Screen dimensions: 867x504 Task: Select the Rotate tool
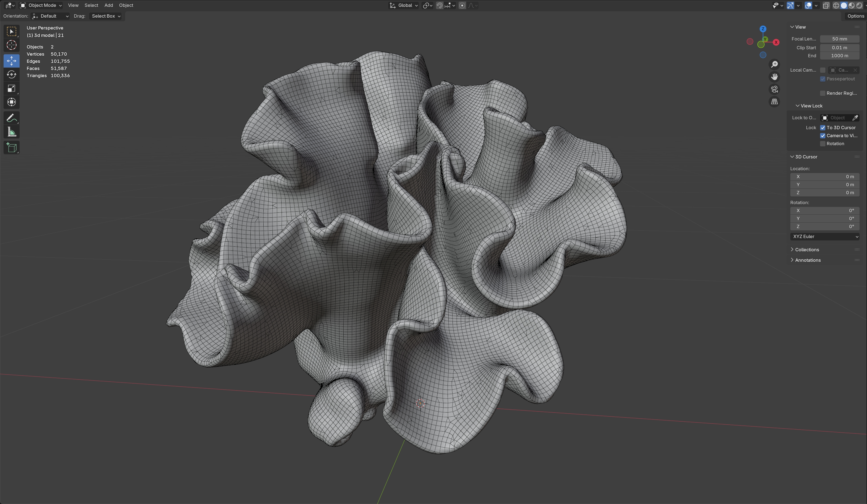[x=11, y=75]
